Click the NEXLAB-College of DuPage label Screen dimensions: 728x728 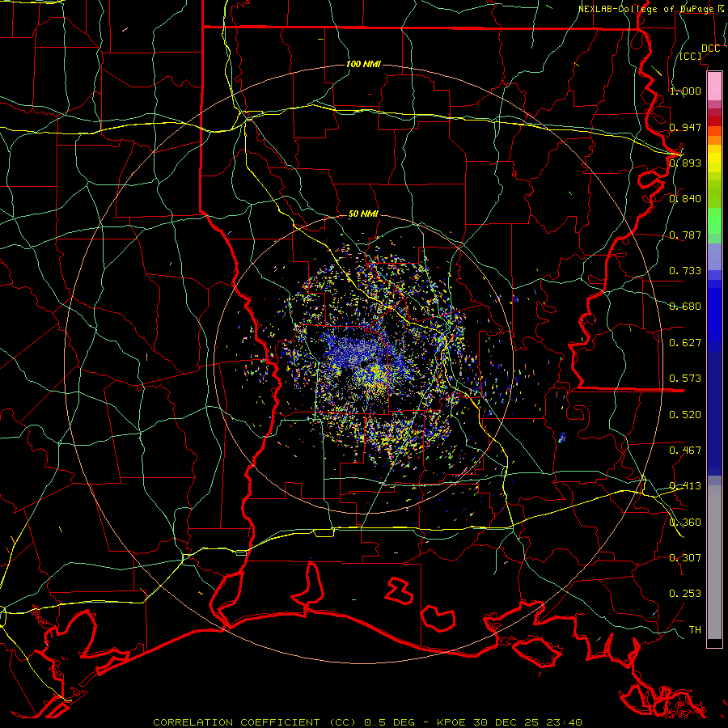[x=652, y=9]
